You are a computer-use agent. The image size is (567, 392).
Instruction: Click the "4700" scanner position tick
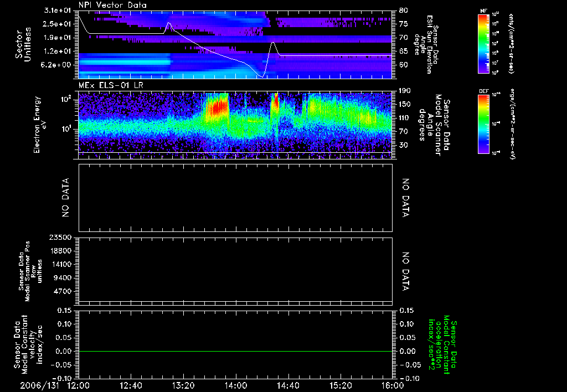[x=64, y=291]
